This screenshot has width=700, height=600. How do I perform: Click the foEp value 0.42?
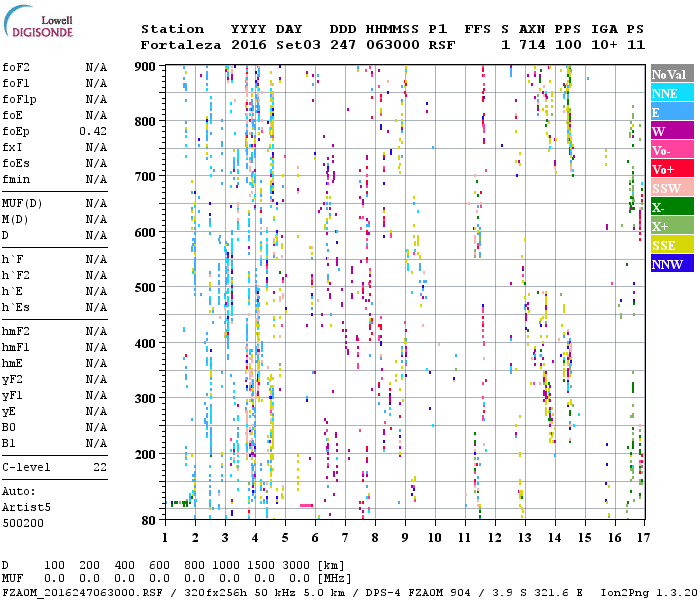93,131
